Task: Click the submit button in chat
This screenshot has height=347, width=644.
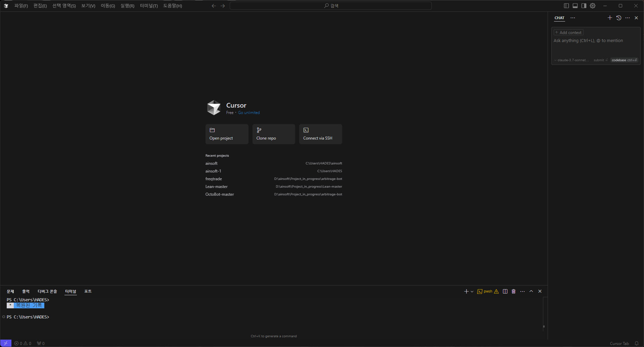Action: (x=600, y=60)
